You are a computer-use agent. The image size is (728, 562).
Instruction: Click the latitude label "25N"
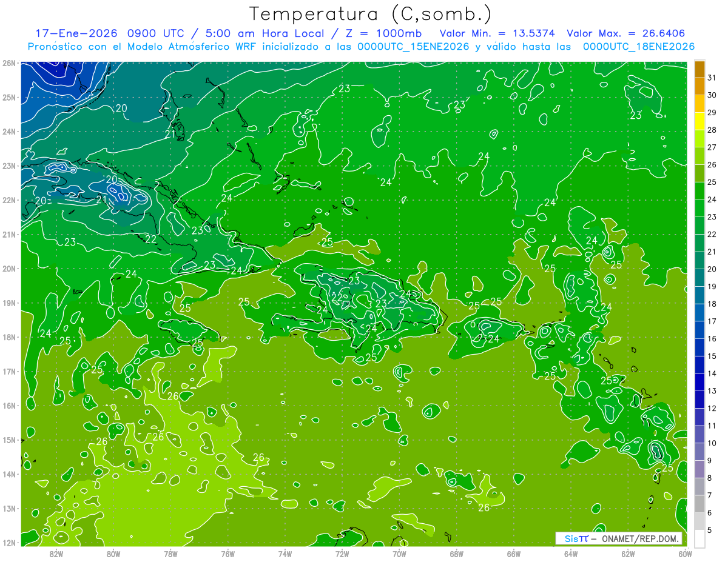[x=9, y=98]
